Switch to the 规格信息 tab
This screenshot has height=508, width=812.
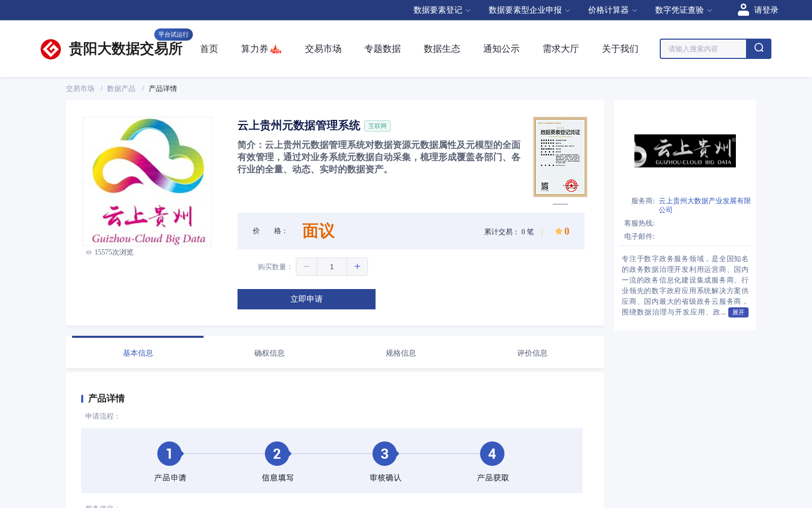point(401,353)
